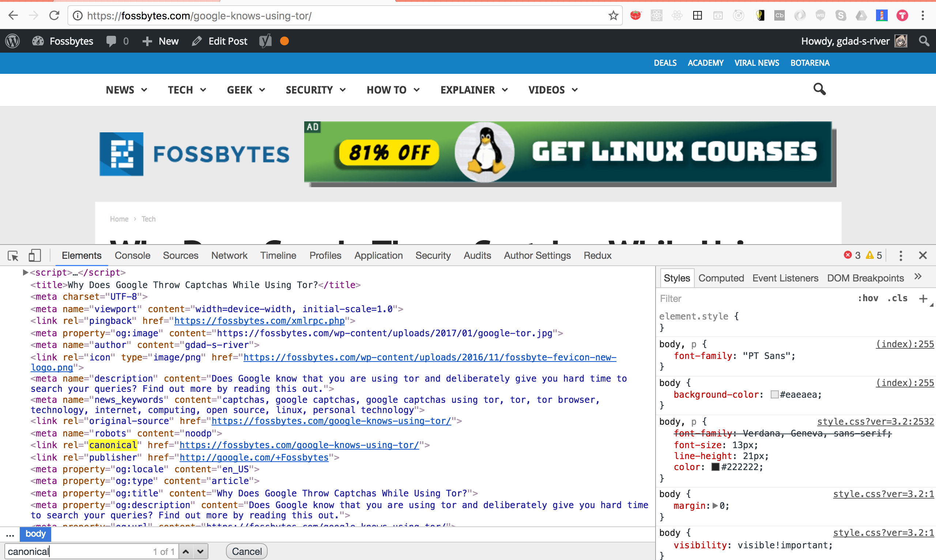936x560 pixels.
Task: Switch to the Application tab
Action: 378,256
